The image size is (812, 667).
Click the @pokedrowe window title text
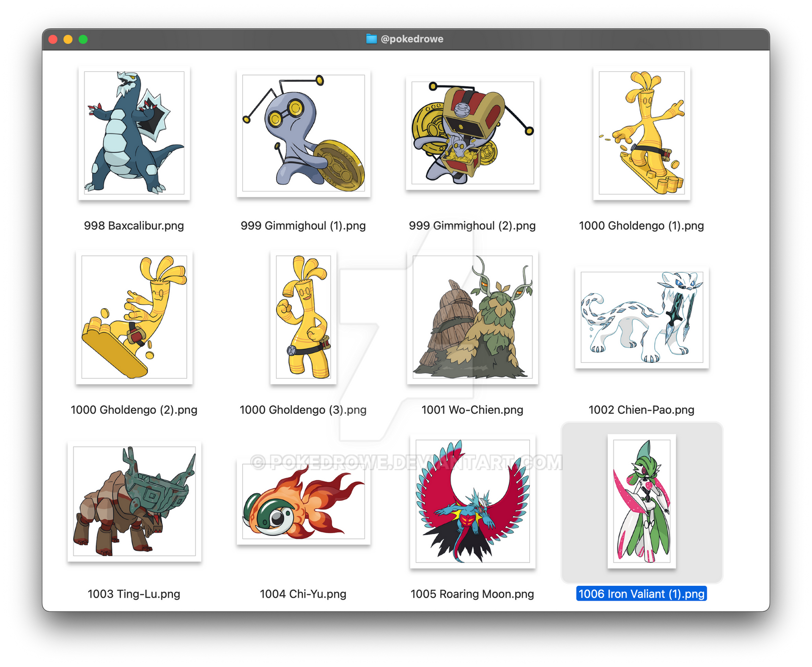click(412, 39)
